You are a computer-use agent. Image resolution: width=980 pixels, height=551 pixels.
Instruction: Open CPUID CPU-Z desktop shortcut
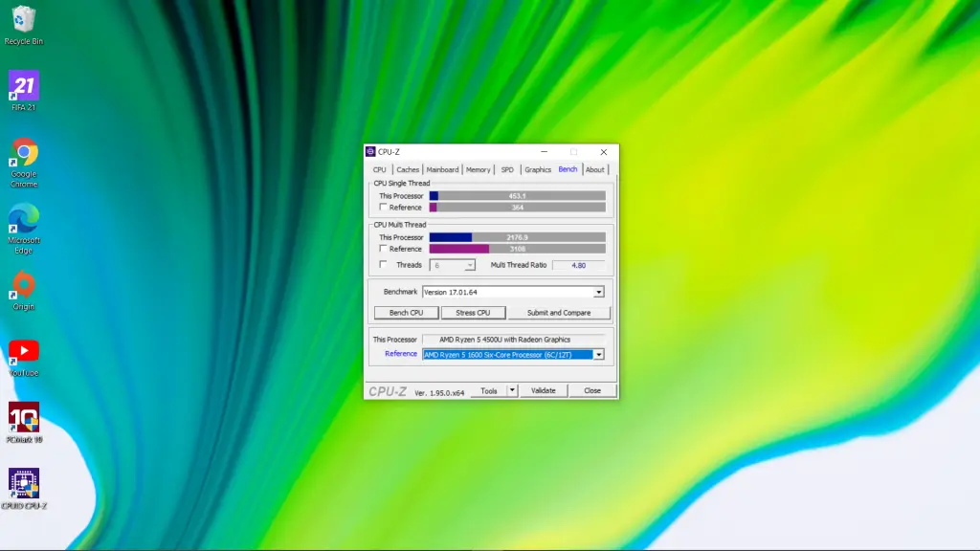[24, 489]
